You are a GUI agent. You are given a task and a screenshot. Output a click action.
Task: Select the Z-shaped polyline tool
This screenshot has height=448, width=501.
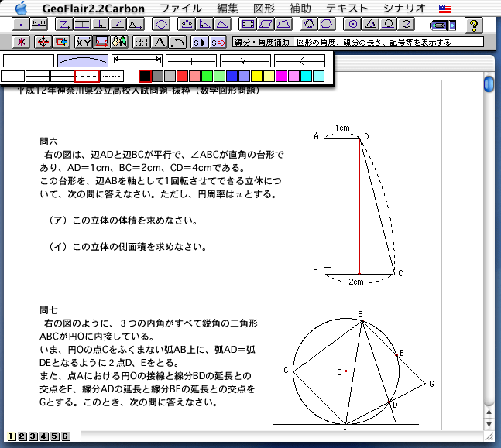pyautogui.click(x=64, y=25)
